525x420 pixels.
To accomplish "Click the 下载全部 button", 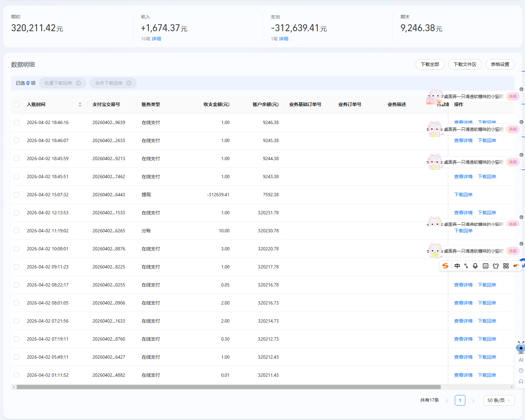I will pyautogui.click(x=430, y=64).
